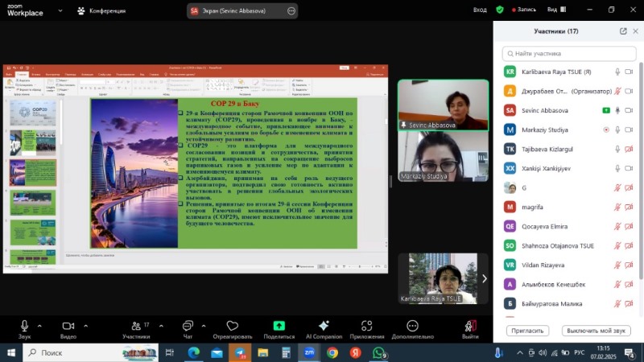The image size is (644, 362).
Task: Toggle camera icon next to Markaziy Studiya
Action: pos(629,130)
